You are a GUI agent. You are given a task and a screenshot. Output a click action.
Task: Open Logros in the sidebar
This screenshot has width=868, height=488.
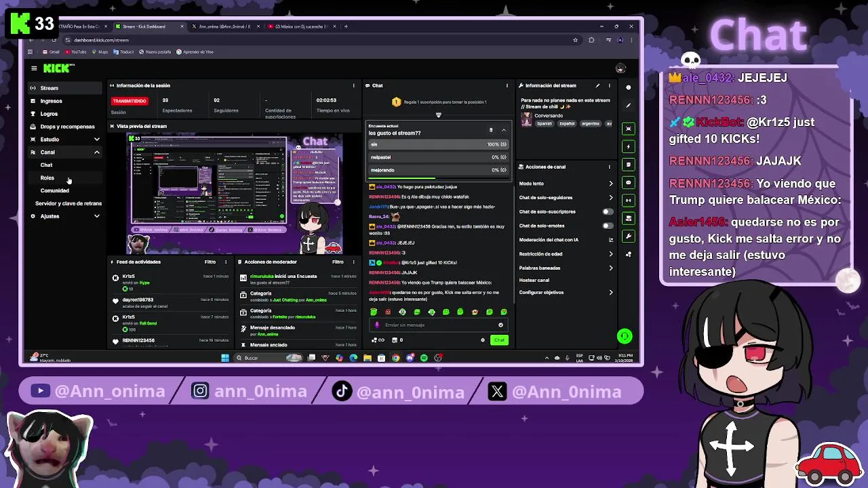tap(65, 114)
